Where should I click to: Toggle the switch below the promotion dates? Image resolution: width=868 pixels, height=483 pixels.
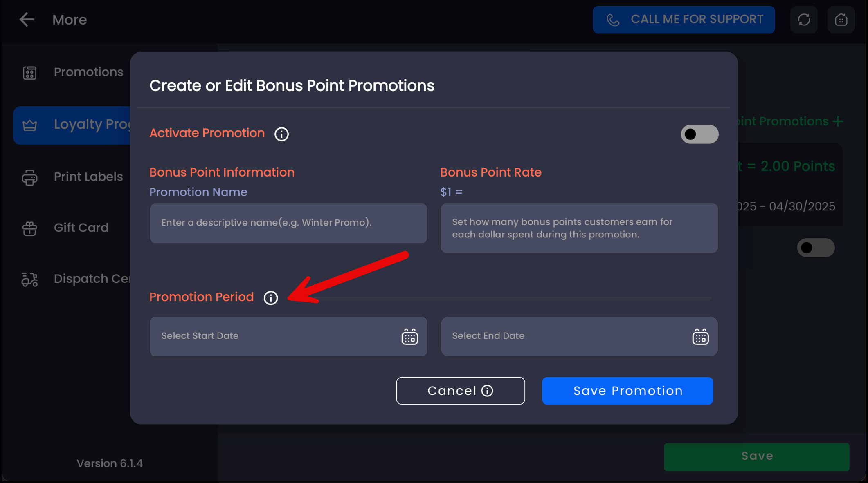click(x=815, y=248)
